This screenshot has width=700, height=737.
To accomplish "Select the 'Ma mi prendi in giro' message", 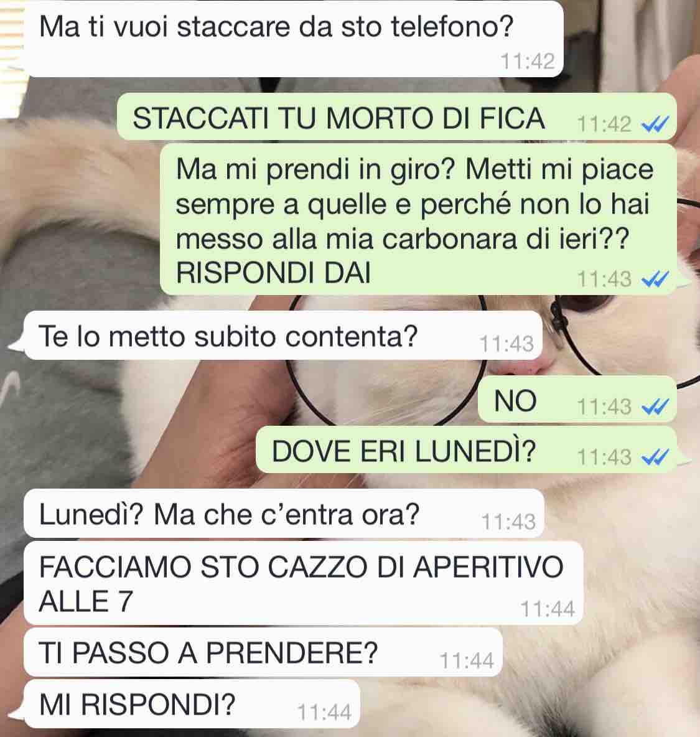I will coord(419,220).
